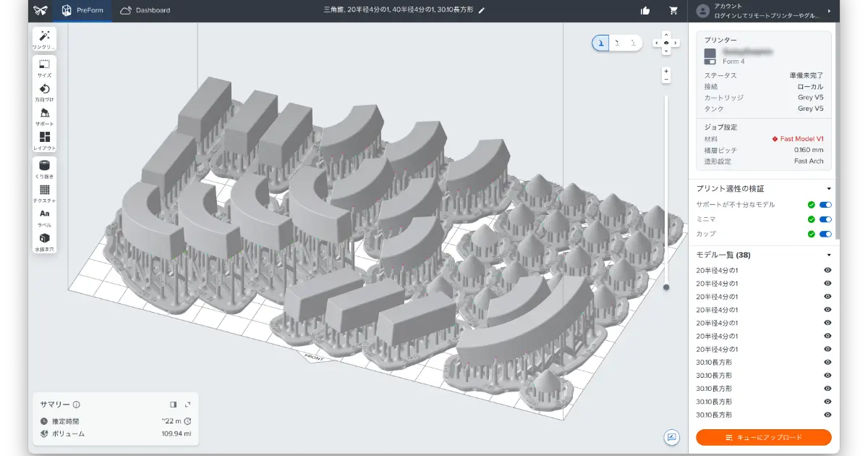Viewport: 868px width, 456px height.
Task: Click the shopping cart icon
Action: click(x=674, y=11)
